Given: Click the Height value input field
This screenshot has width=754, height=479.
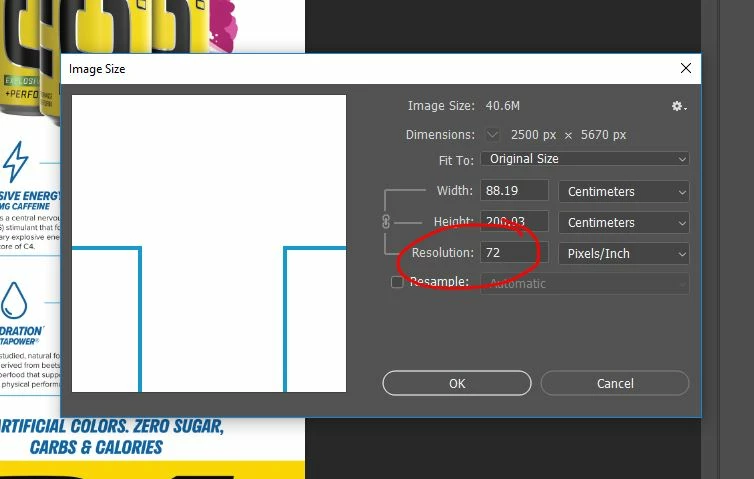Looking at the screenshot, I should (515, 221).
